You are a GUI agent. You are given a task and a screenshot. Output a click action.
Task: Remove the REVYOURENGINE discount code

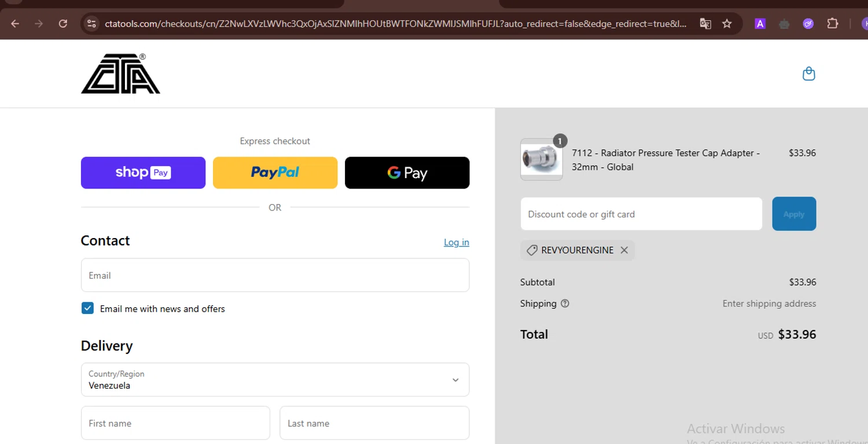(x=624, y=250)
